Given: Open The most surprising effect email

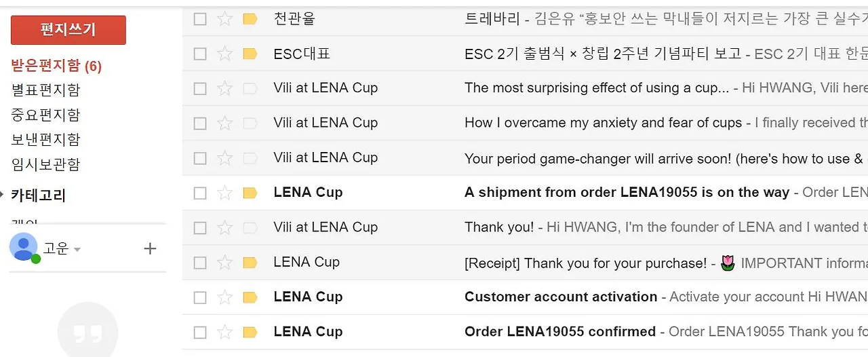Looking at the screenshot, I should click(x=597, y=88).
